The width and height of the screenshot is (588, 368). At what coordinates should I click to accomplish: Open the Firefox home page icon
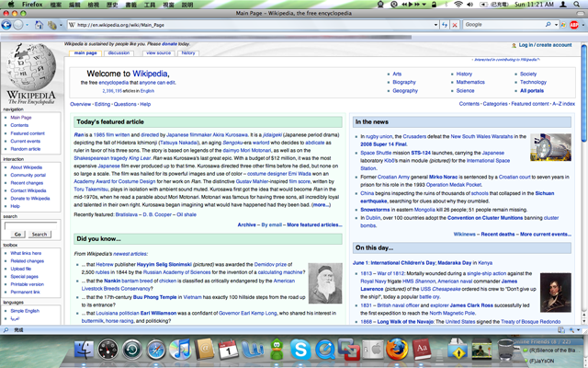point(39,25)
